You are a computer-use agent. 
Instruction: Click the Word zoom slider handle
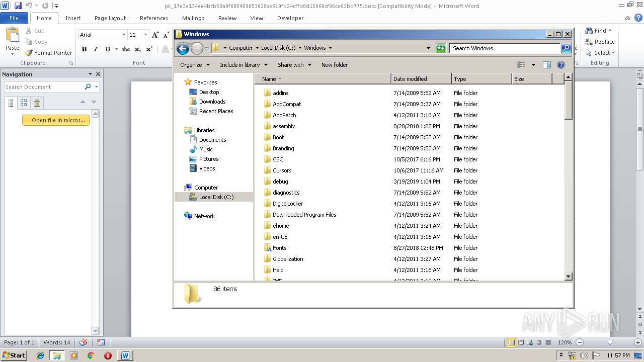[610, 342]
